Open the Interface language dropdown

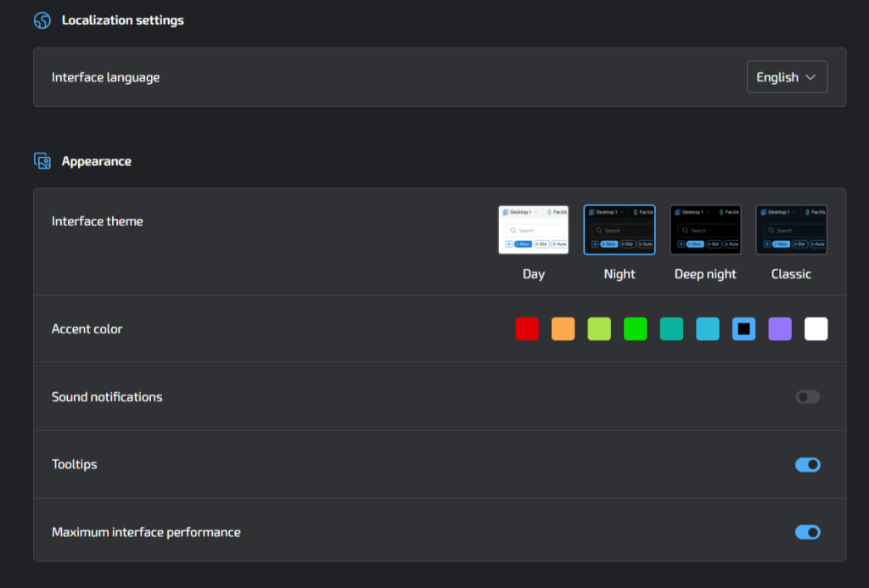[787, 77]
